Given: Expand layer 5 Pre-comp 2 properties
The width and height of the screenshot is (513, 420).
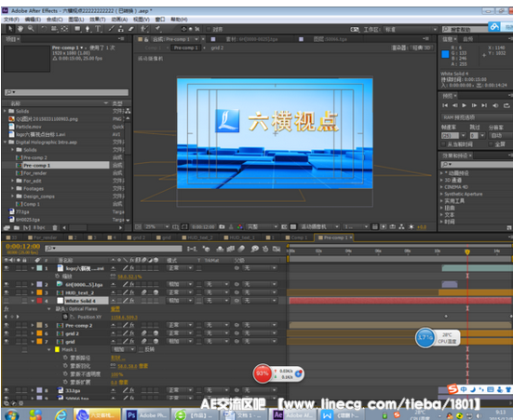Looking at the screenshot, I should click(x=33, y=325).
